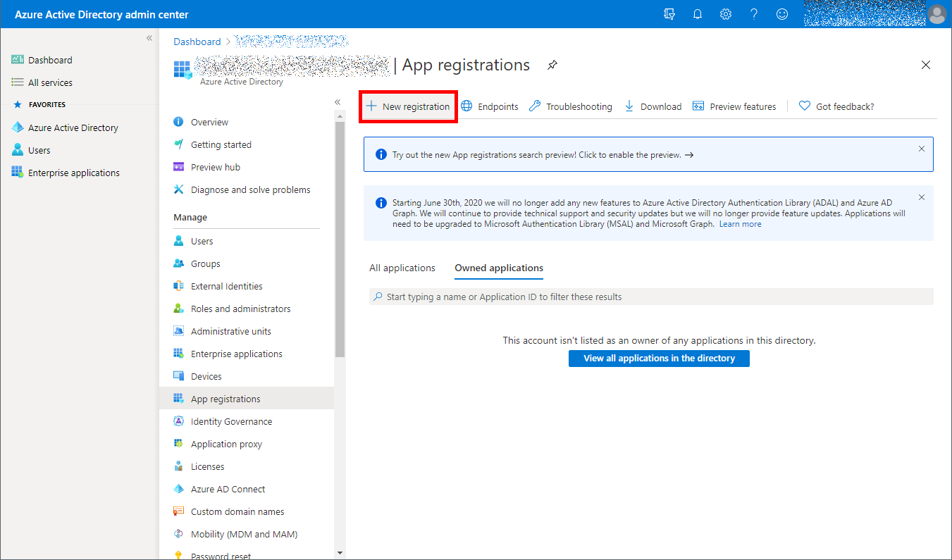952x560 pixels.
Task: Follow the Learn more link
Action: [x=740, y=224]
